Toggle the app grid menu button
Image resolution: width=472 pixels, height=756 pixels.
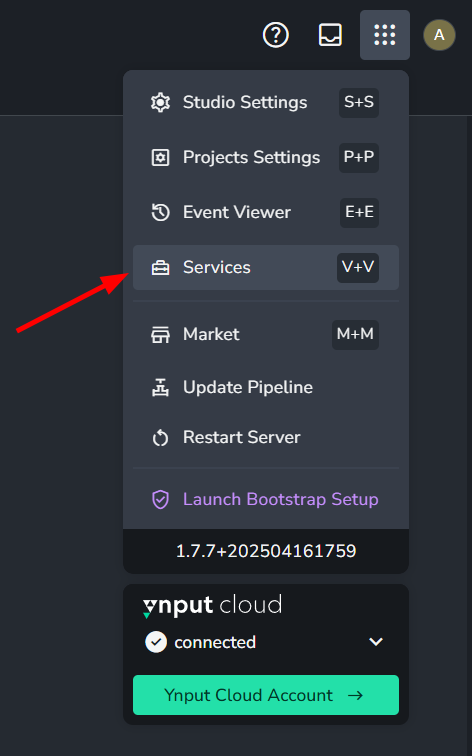(x=385, y=35)
